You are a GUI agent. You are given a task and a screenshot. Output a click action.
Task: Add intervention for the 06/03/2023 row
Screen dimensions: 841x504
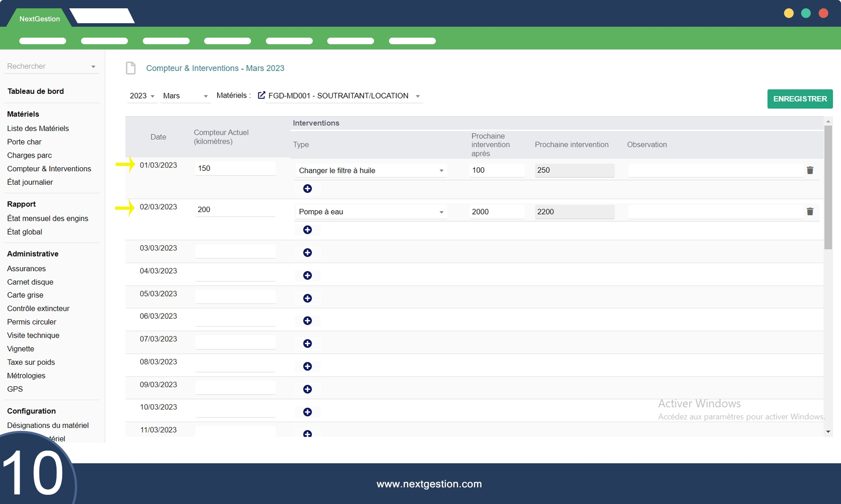(307, 321)
